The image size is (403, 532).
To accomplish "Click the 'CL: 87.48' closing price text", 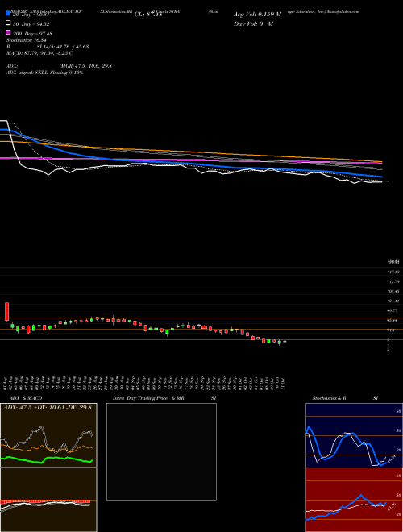I will pyautogui.click(x=148, y=15).
